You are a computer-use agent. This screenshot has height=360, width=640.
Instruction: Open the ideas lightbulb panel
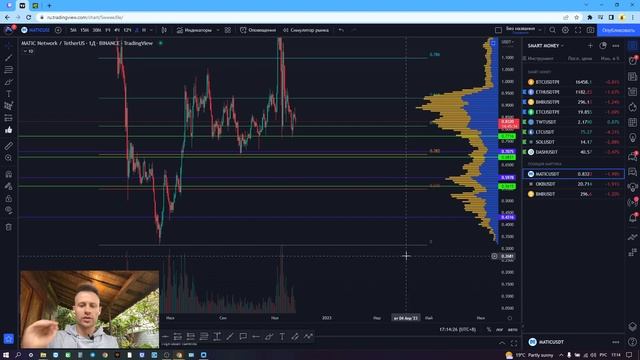pos(633,138)
